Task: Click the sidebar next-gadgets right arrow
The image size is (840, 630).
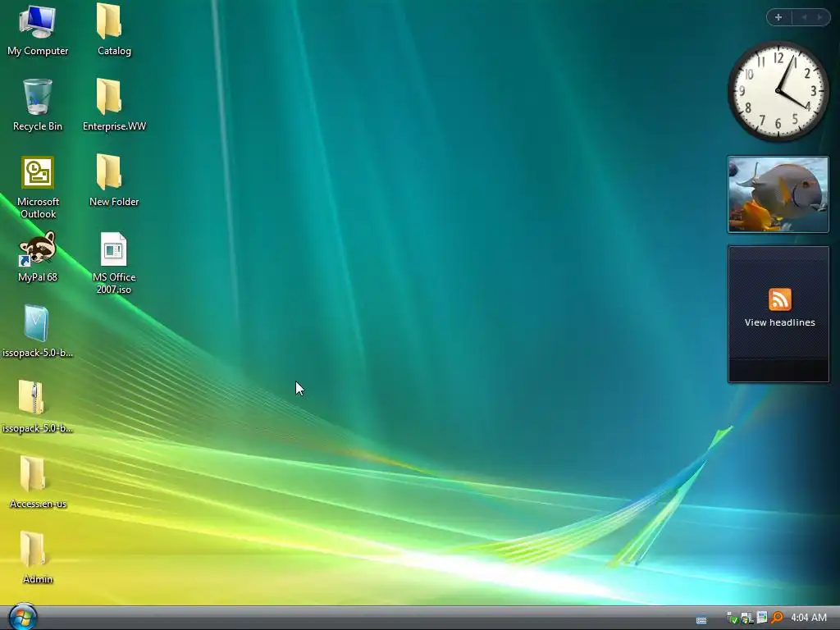Action: click(819, 17)
